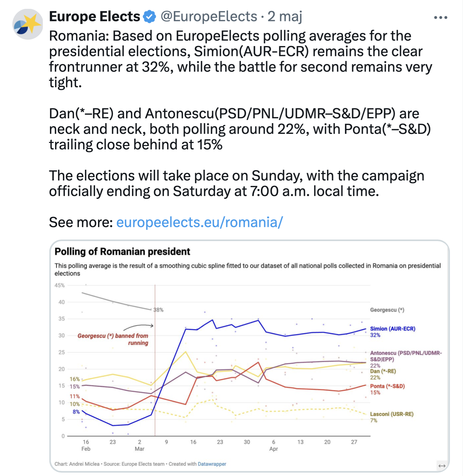Click the 6 Apr date on x-axis
The image size is (463, 476).
[x=274, y=445]
